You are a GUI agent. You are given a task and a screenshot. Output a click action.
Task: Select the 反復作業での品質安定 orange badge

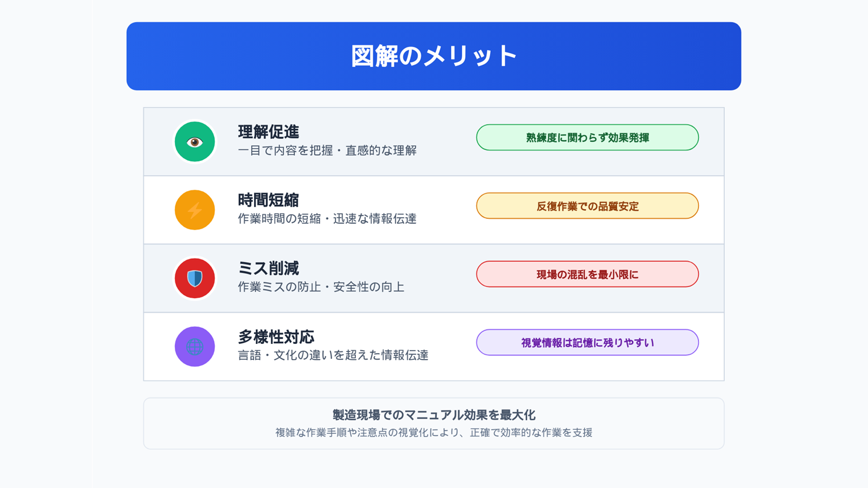tap(587, 206)
